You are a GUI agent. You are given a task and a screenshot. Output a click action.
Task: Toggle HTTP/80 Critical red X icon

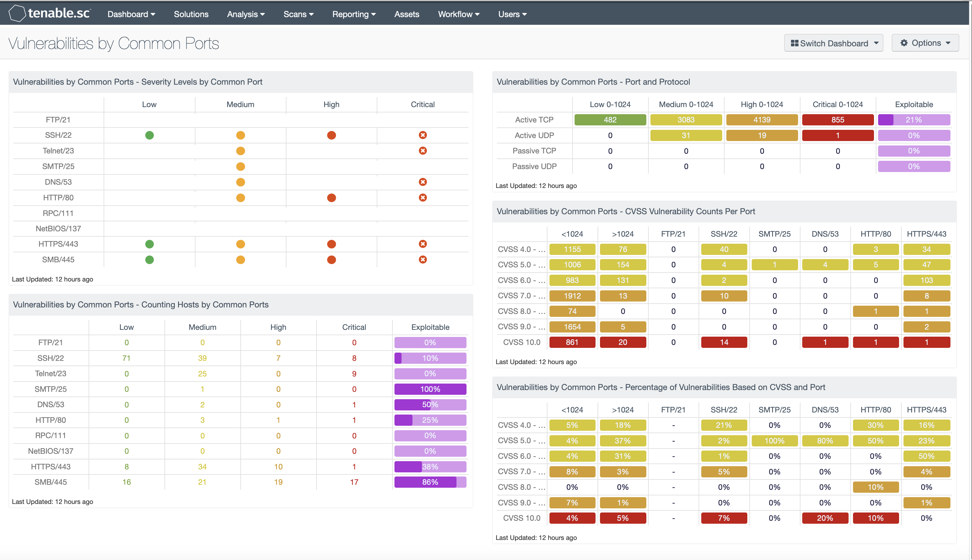(x=422, y=197)
